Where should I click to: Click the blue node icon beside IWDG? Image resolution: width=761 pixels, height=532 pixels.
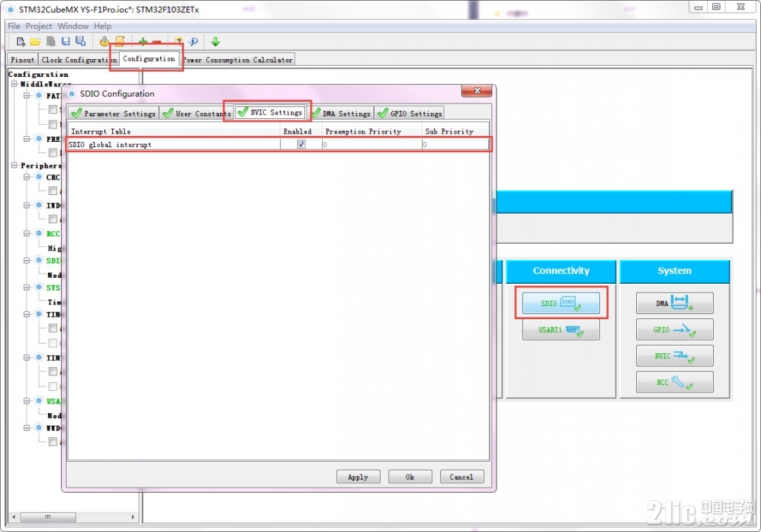[x=39, y=205]
